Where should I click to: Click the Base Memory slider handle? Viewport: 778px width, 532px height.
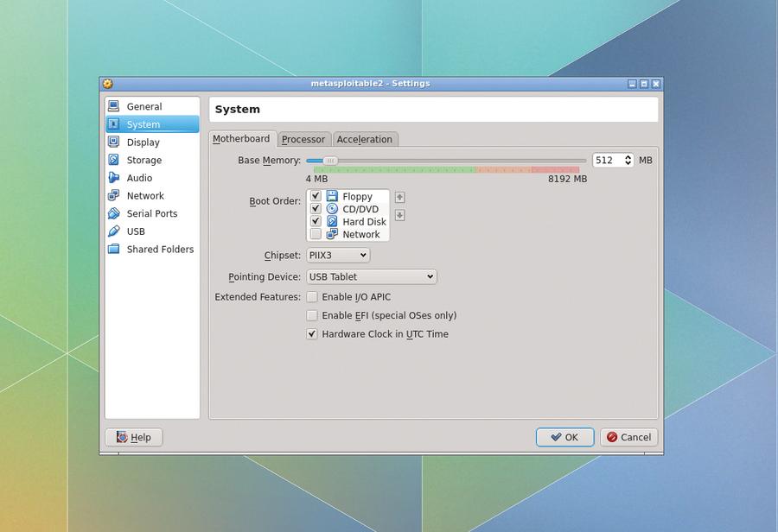pyautogui.click(x=329, y=161)
